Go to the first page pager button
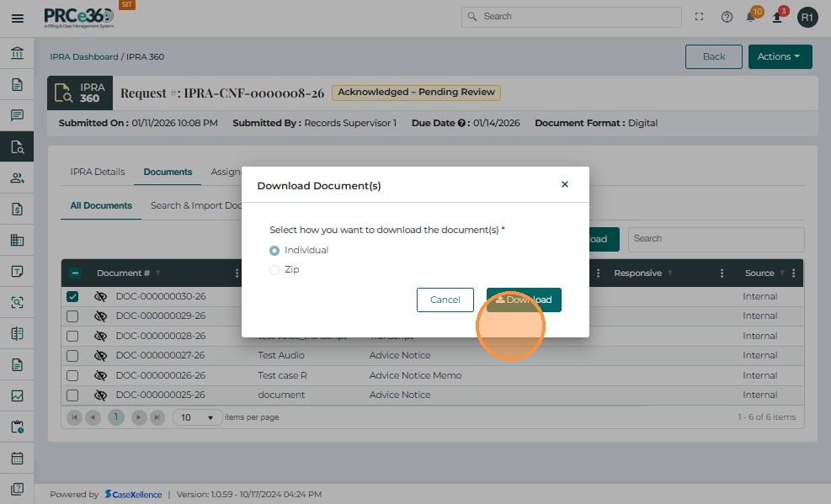The width and height of the screenshot is (831, 504). tap(74, 417)
